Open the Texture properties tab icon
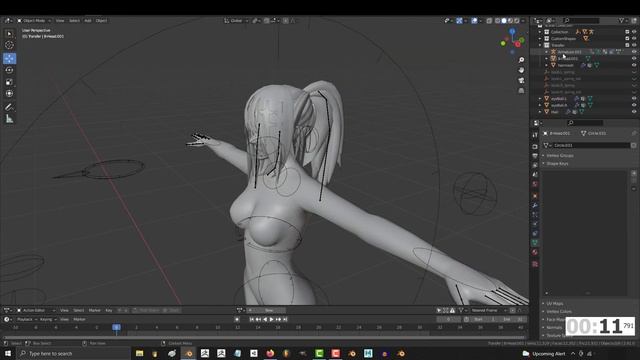Image resolution: width=640 pixels, height=360 pixels. pos(535,264)
